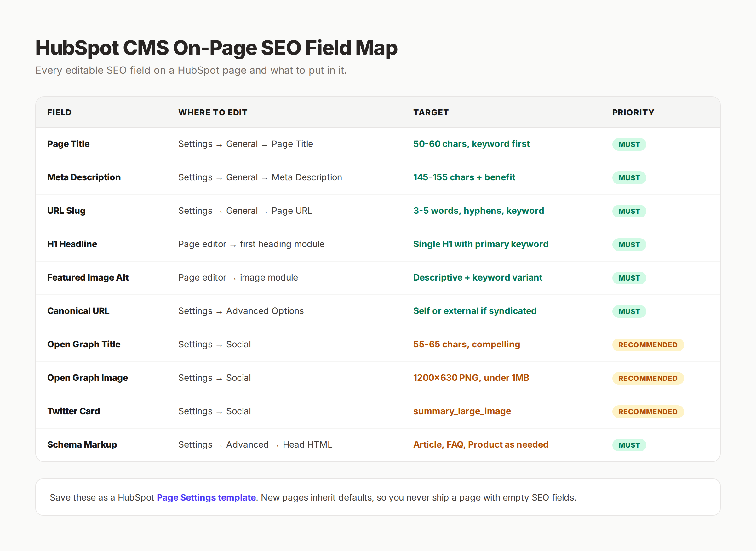Click '145-155 chars + benefit' target

pos(464,177)
